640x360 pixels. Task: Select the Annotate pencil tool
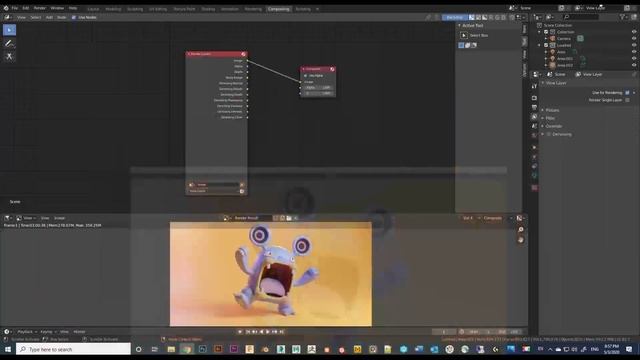pos(9,43)
